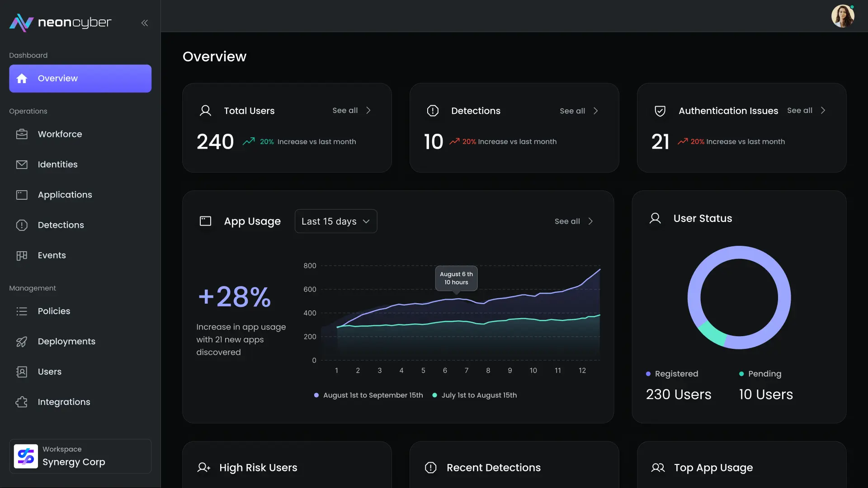This screenshot has height=488, width=868.
Task: Click the Integrations puzzle icon
Action: pos(22,402)
